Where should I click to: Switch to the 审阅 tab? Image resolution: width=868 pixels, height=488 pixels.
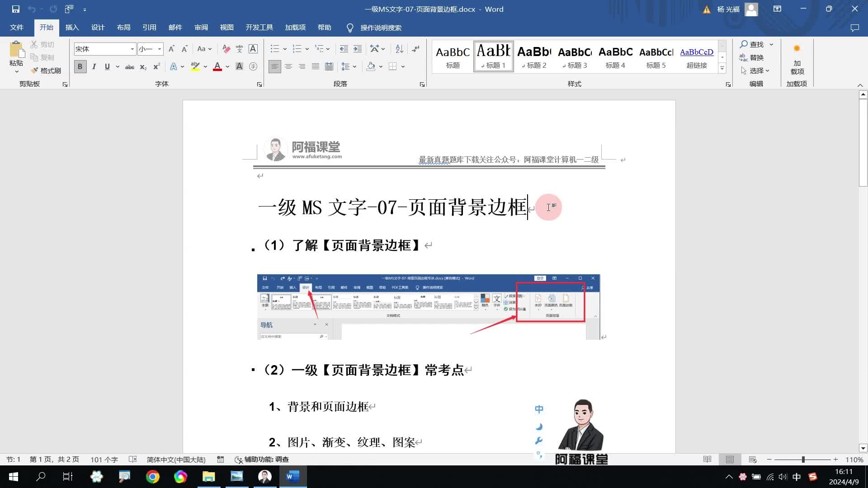(x=201, y=28)
